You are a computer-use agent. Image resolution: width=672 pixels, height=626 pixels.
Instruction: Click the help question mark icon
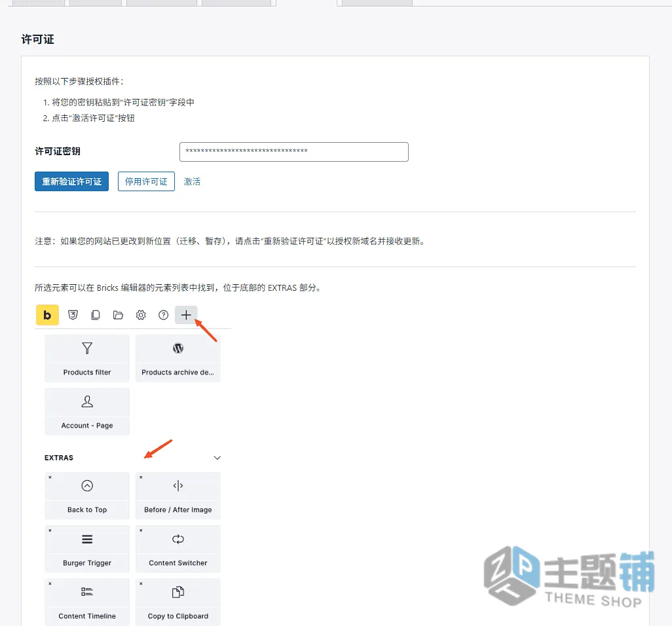click(163, 316)
